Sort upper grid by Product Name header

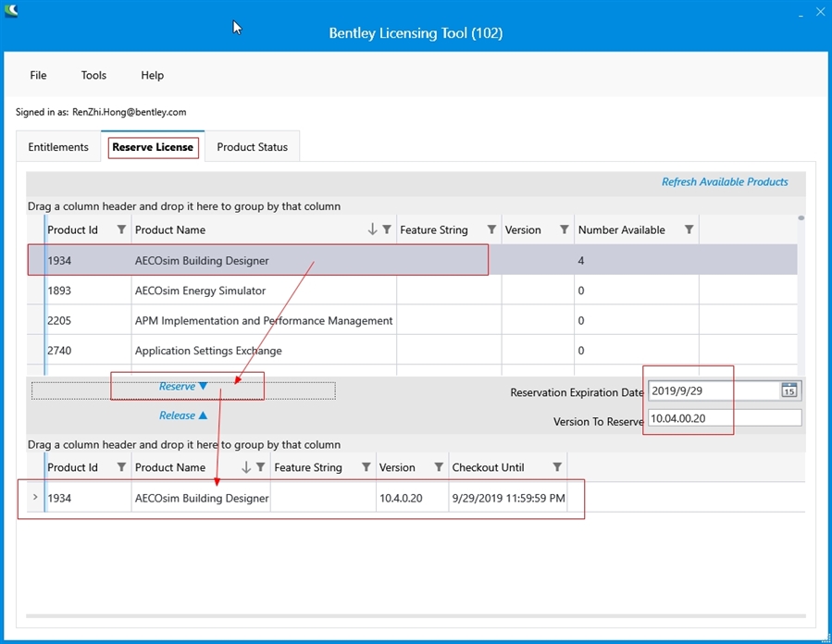(x=170, y=229)
